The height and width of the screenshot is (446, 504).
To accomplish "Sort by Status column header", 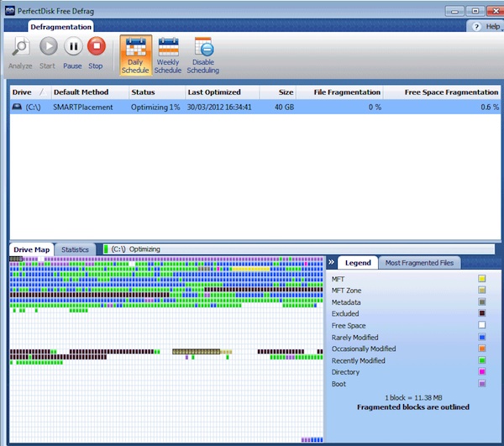I will tap(157, 92).
